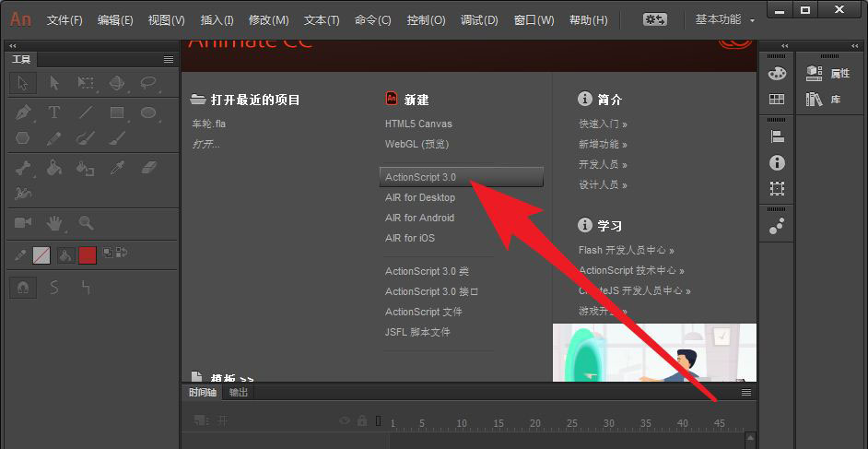
Task: Select the 3D Rotation tool
Action: click(x=117, y=83)
